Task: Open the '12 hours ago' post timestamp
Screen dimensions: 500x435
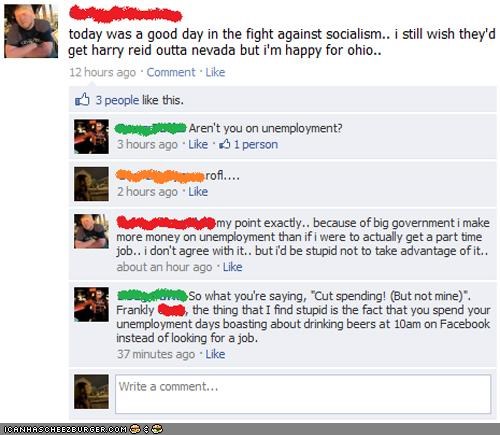Action: (103, 72)
